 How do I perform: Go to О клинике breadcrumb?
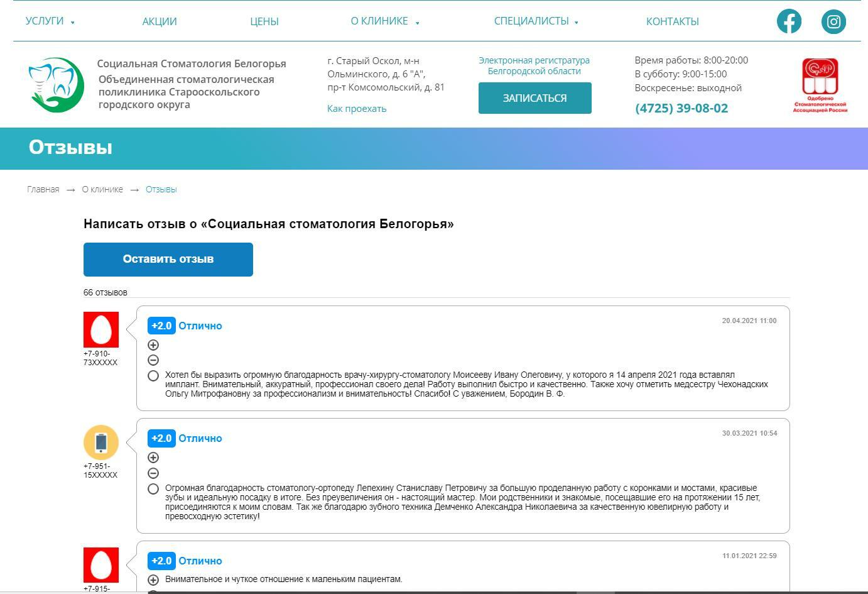tap(102, 189)
